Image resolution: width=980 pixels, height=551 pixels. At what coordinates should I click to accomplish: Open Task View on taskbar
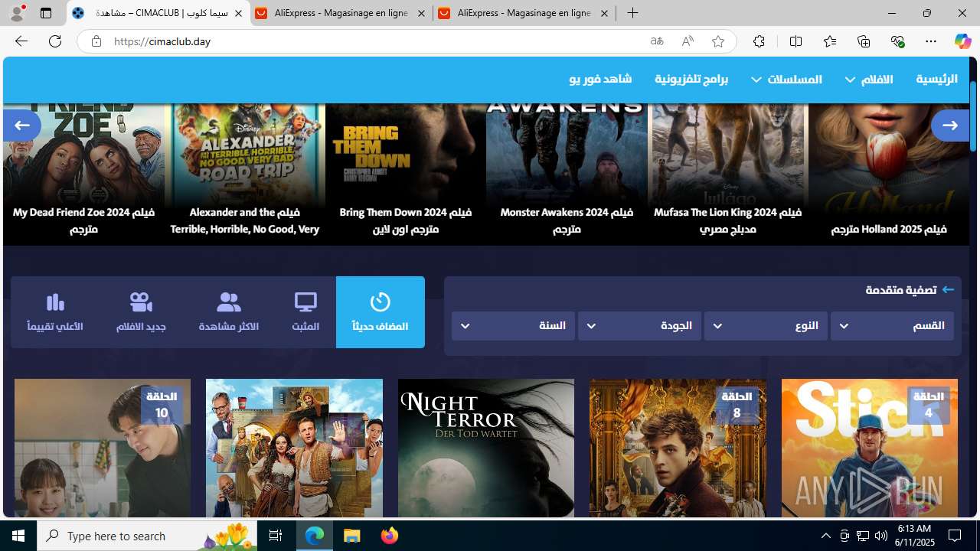point(276,536)
